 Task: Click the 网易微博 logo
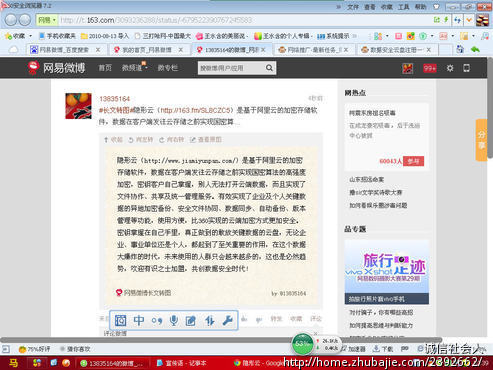(56, 68)
